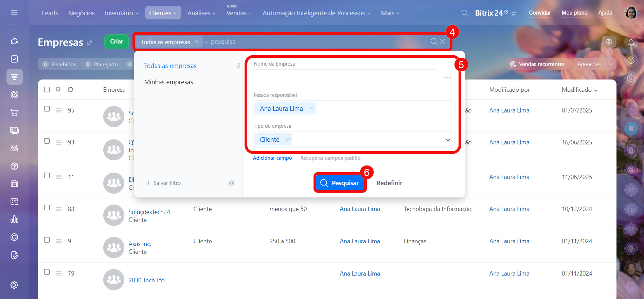Open the calendar schedule icon in sidebar
644x299 pixels.
[x=14, y=201]
